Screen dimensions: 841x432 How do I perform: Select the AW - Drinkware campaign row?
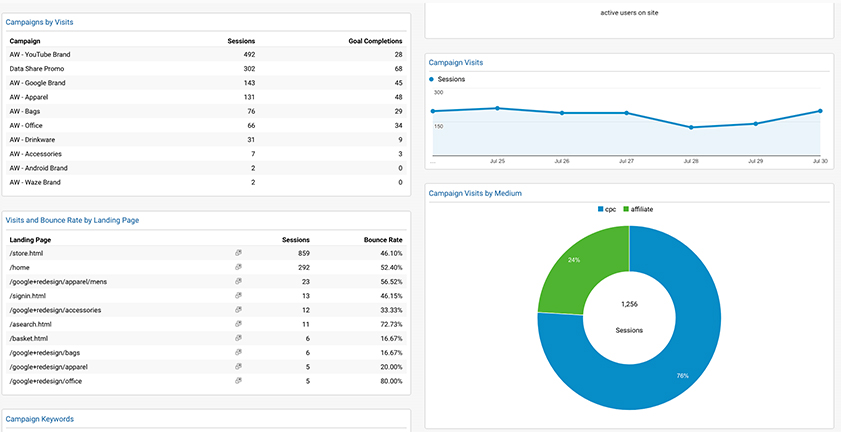pyautogui.click(x=207, y=140)
